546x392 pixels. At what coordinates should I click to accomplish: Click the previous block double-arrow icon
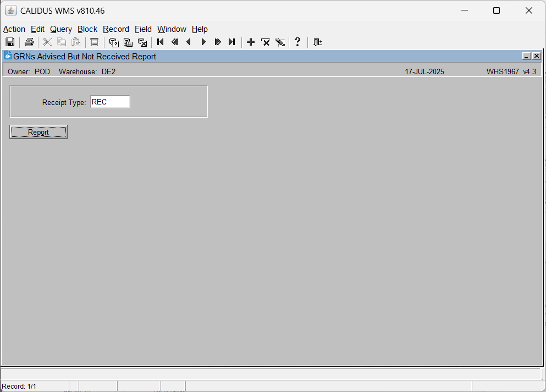175,42
